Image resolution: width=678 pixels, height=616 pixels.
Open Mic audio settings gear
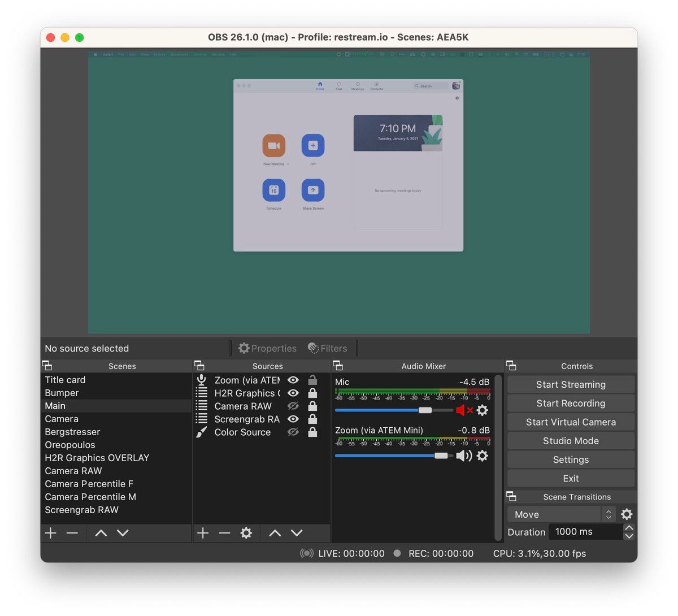(482, 410)
